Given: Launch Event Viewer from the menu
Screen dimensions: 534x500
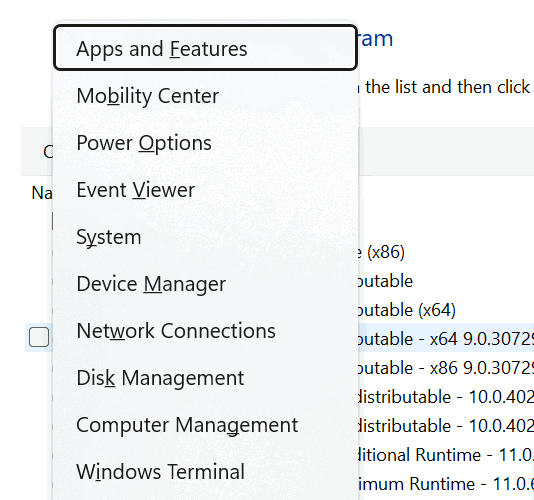Looking at the screenshot, I should pyautogui.click(x=205, y=190).
